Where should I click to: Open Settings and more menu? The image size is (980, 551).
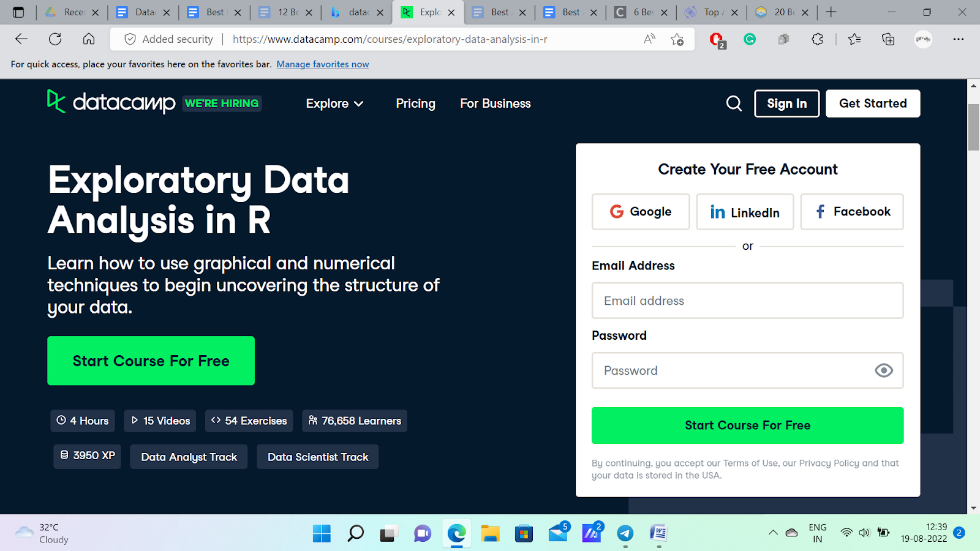click(959, 39)
